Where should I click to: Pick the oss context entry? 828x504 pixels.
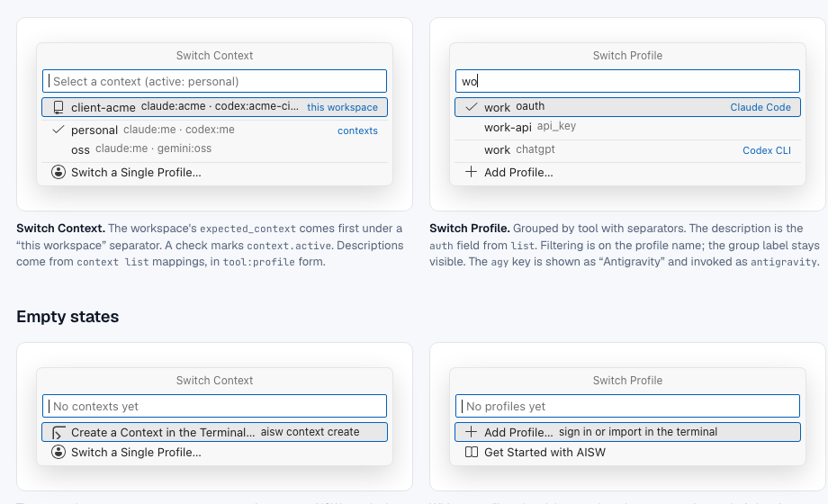(x=214, y=149)
